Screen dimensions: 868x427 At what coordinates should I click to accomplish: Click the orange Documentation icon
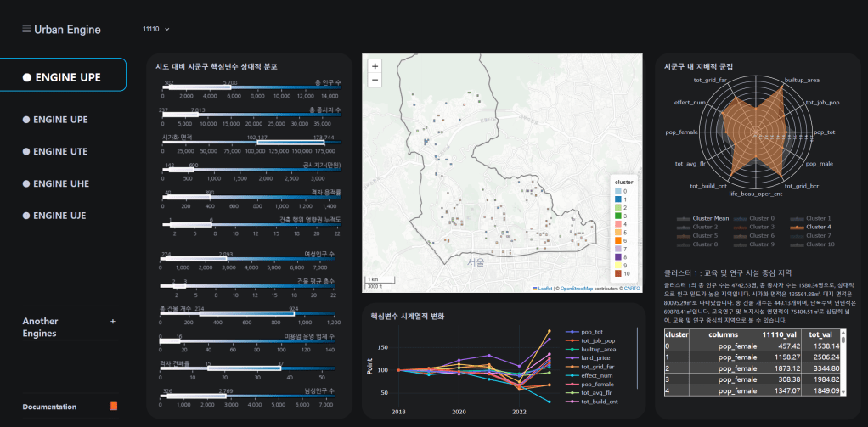tap(114, 407)
